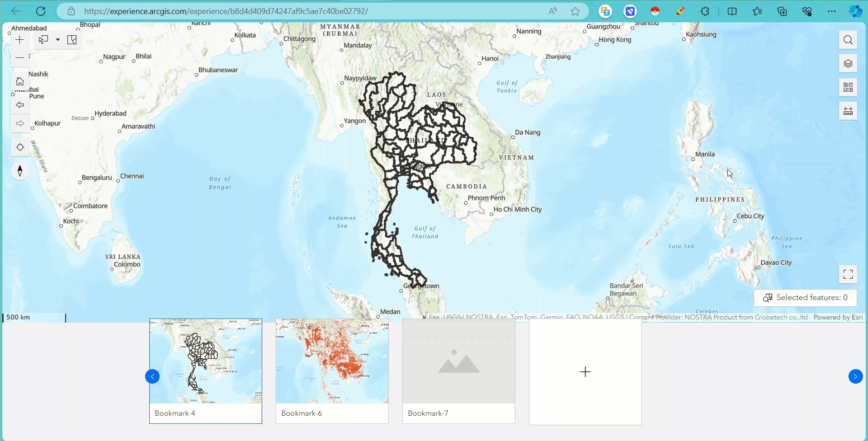The width and height of the screenshot is (868, 441).
Task: Go to previous map extent arrow
Action: pyautogui.click(x=20, y=105)
